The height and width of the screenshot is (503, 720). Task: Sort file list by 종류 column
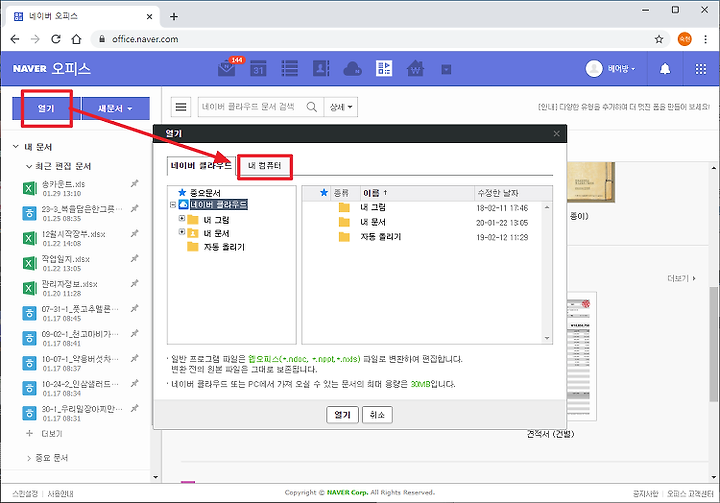point(344,193)
